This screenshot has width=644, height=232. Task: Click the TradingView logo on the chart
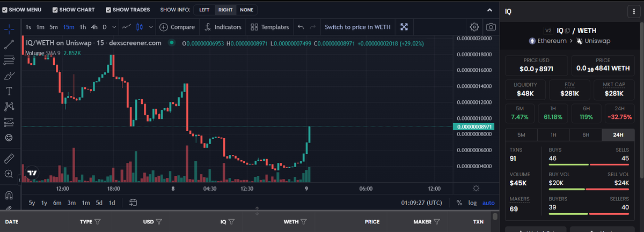click(x=32, y=173)
